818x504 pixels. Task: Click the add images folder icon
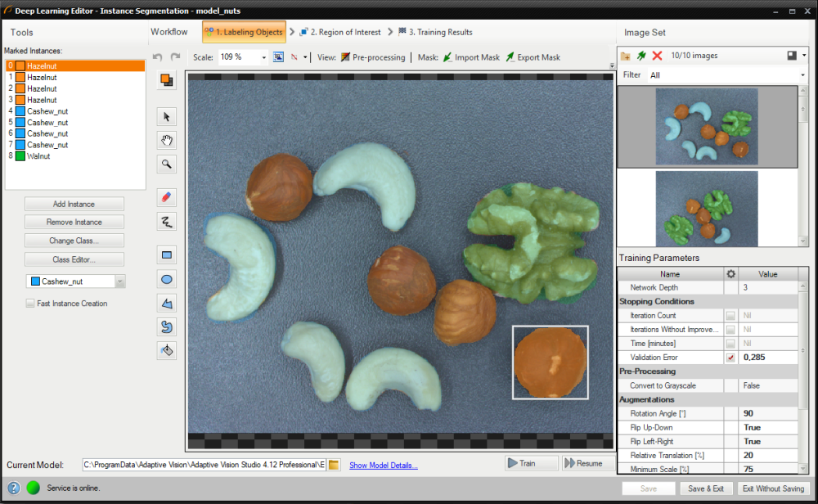tap(626, 56)
